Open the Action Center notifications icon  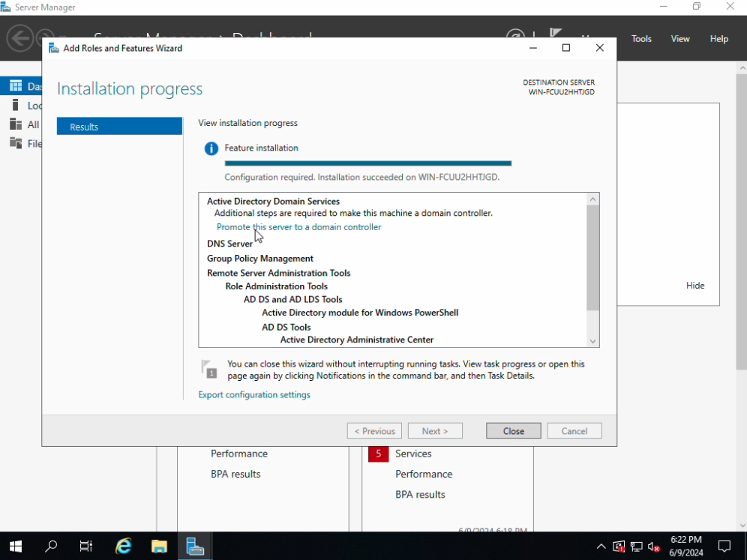[724, 547]
